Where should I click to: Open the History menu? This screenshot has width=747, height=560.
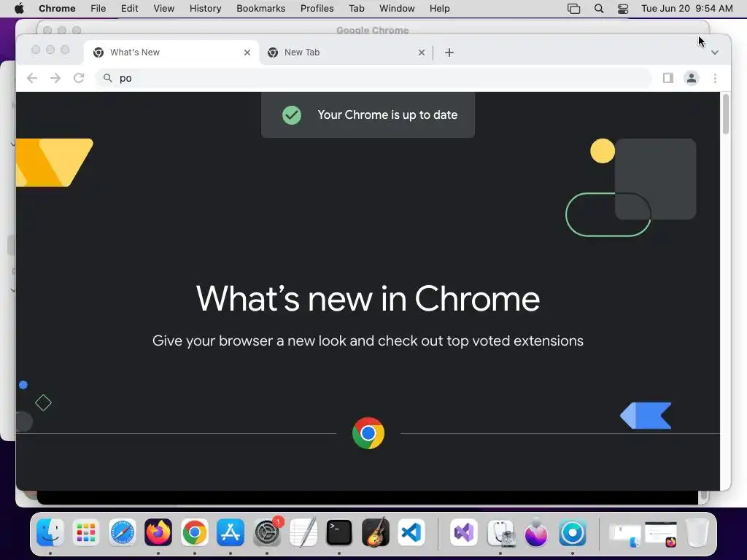[x=205, y=9]
